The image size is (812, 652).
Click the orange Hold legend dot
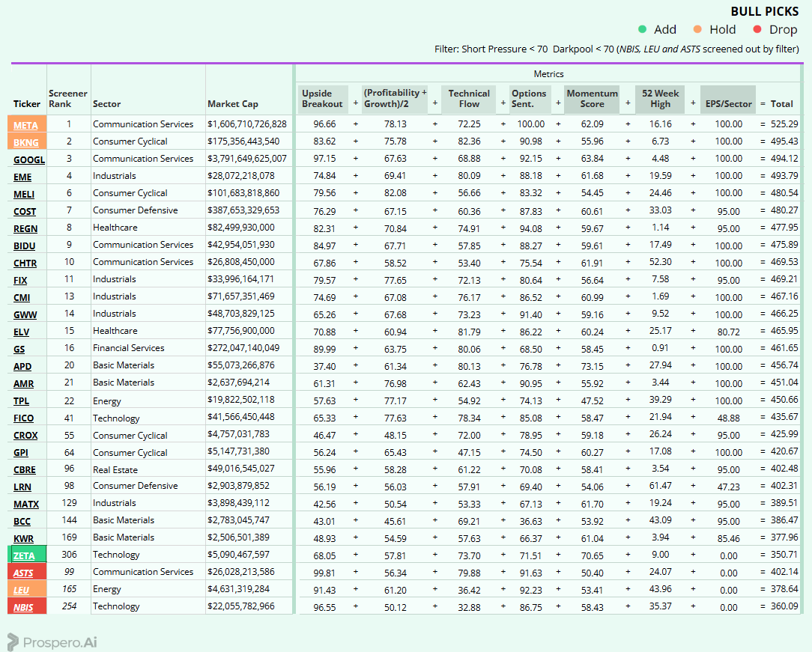pos(697,29)
